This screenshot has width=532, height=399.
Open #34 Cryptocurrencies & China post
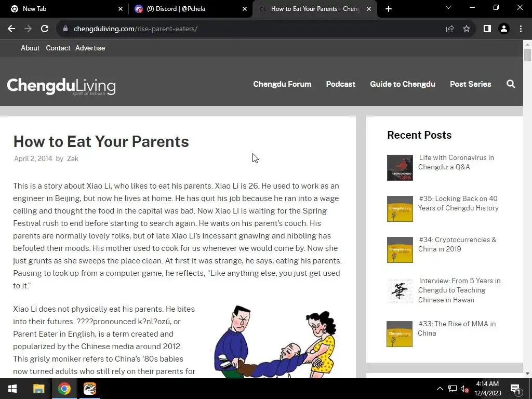[x=457, y=244]
